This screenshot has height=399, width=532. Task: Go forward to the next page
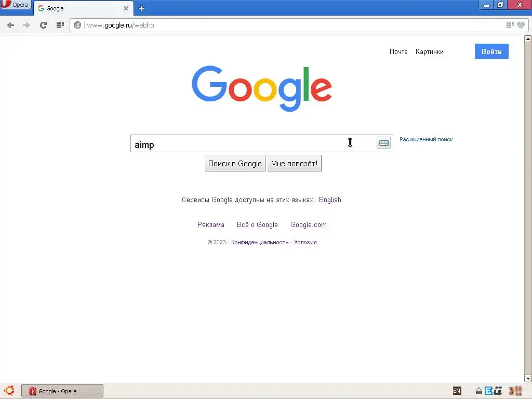(x=26, y=25)
